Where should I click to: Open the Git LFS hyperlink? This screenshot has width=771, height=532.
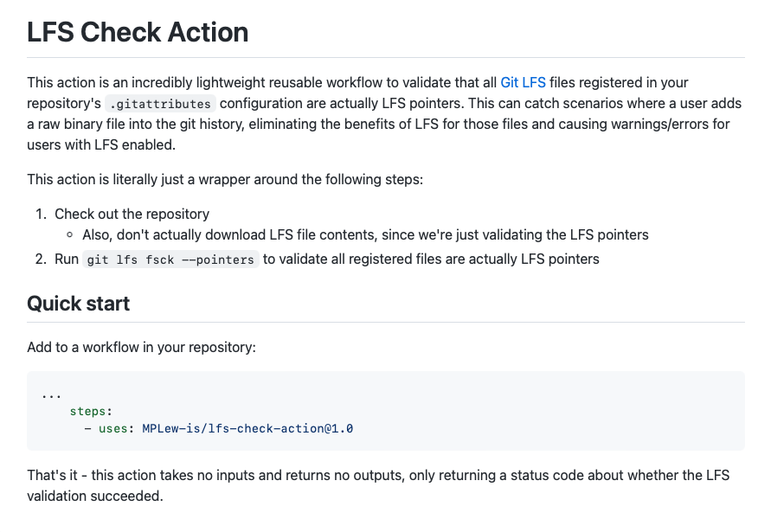pos(523,83)
